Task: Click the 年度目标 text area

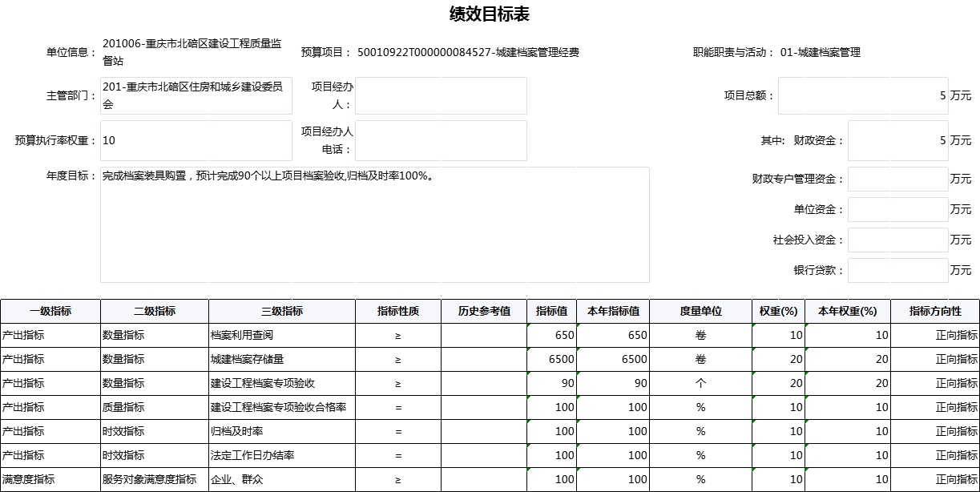Action: pyautogui.click(x=375, y=224)
